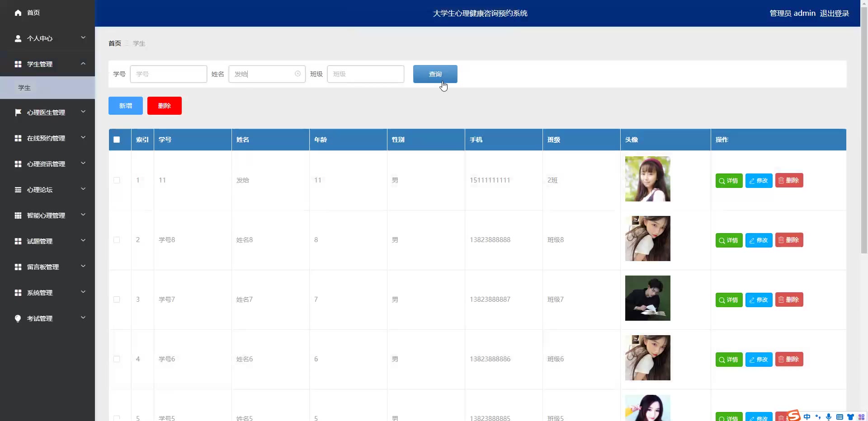The width and height of the screenshot is (868, 421).
Task: Click the grid icon beside 学生管理
Action: click(x=18, y=64)
